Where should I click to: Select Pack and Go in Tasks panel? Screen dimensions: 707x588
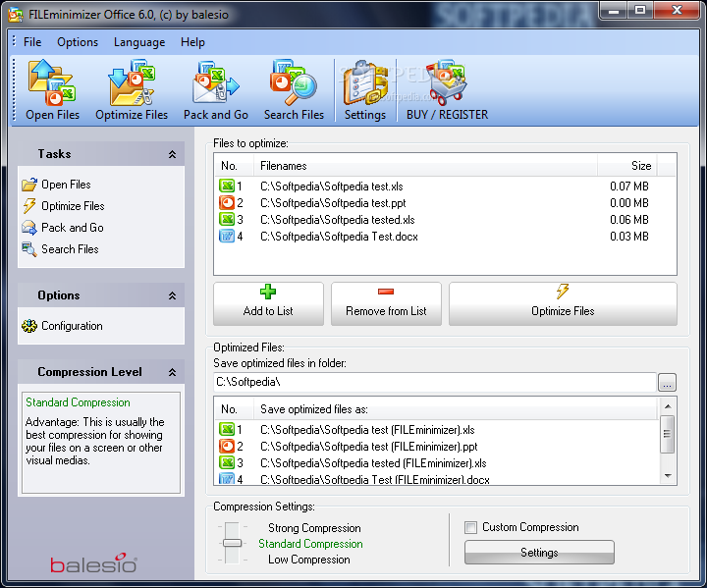point(63,228)
